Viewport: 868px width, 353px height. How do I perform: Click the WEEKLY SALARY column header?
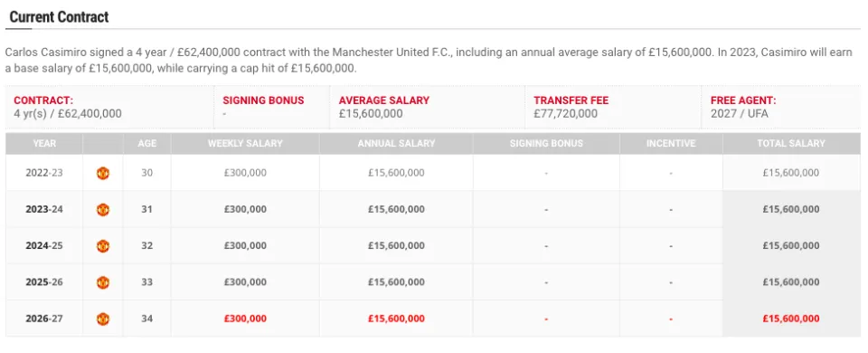[x=245, y=144]
